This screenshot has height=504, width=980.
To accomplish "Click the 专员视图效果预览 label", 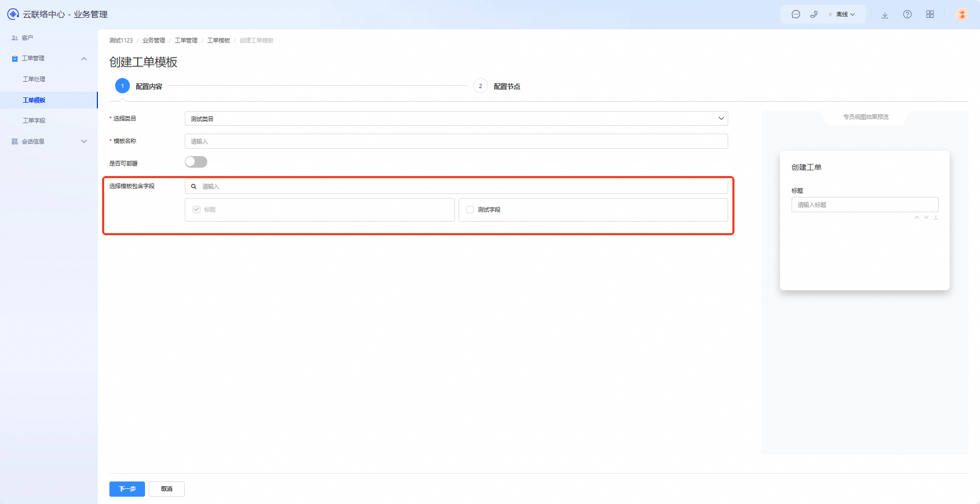I will point(866,117).
